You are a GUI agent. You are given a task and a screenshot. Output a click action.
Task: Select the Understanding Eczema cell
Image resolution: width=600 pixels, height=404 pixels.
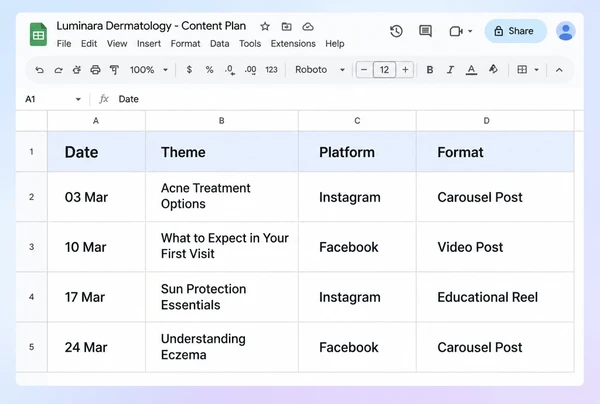222,347
